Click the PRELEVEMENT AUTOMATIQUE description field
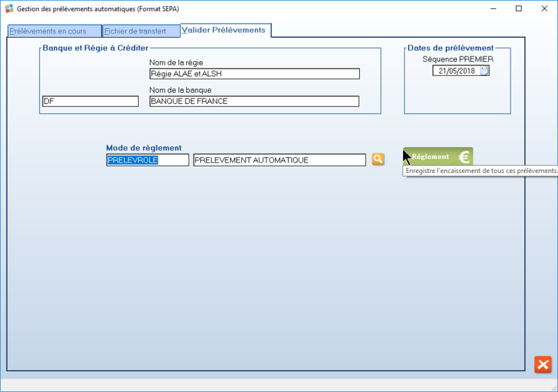The image size is (558, 392). tap(280, 160)
